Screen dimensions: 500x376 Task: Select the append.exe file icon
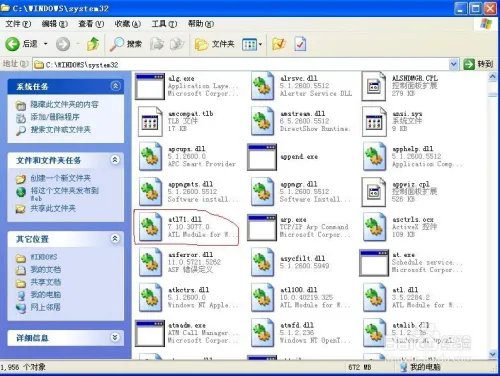point(262,157)
